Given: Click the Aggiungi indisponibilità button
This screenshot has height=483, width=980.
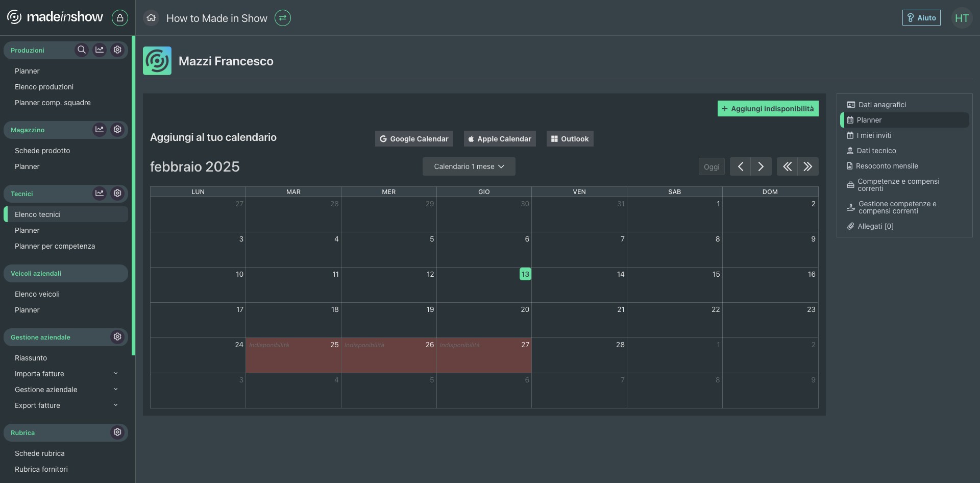Looking at the screenshot, I should 768,108.
